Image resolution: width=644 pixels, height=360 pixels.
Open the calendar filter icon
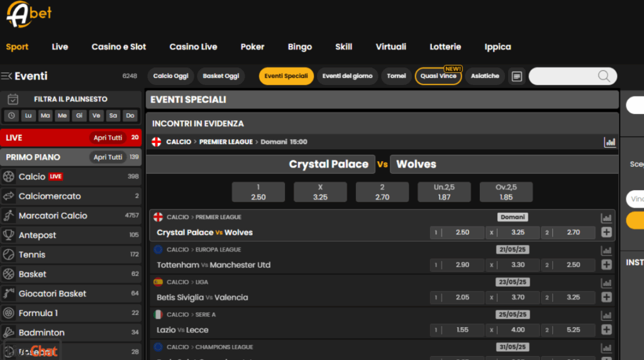coord(13,99)
